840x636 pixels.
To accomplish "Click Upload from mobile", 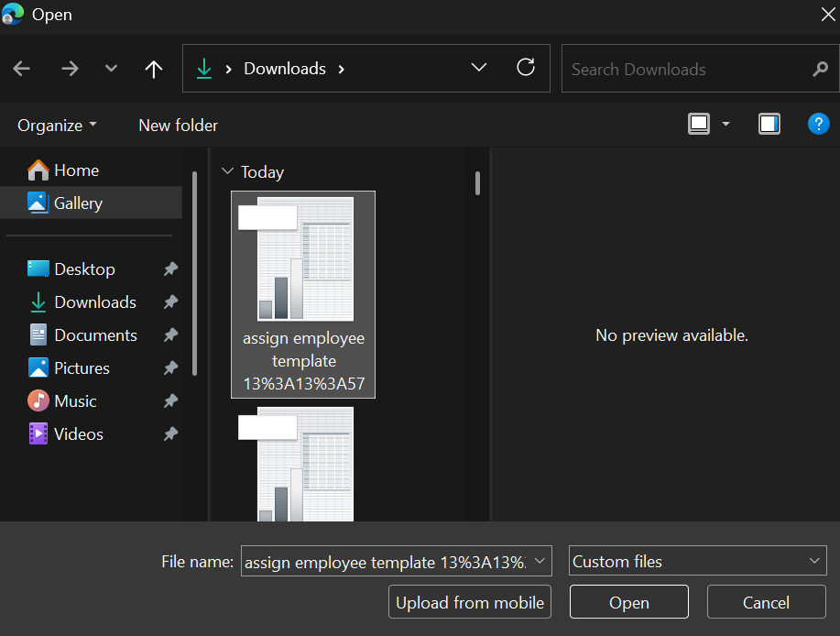I will tap(470, 602).
